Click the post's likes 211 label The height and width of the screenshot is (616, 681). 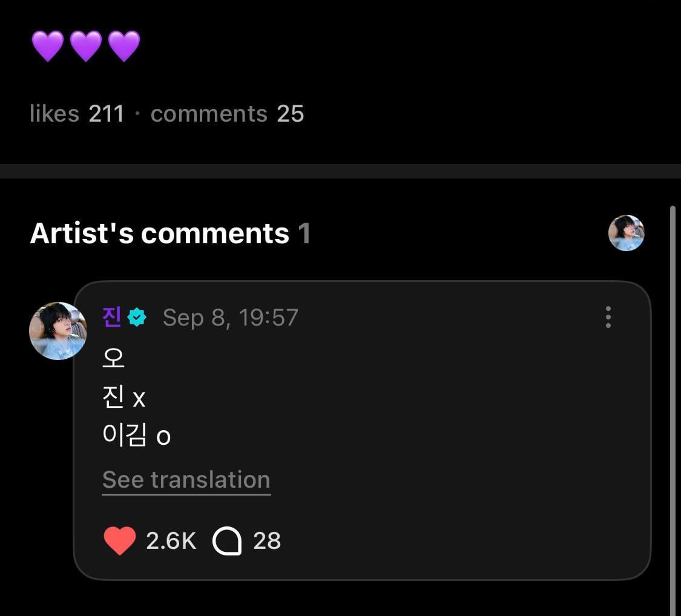click(77, 114)
